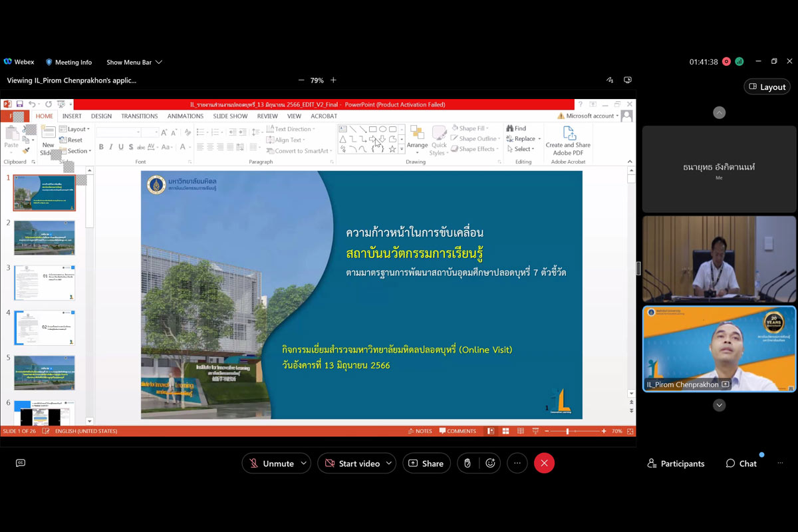Expand video options arrow beside Start video
Image resolution: width=798 pixels, height=532 pixels.
389,464
